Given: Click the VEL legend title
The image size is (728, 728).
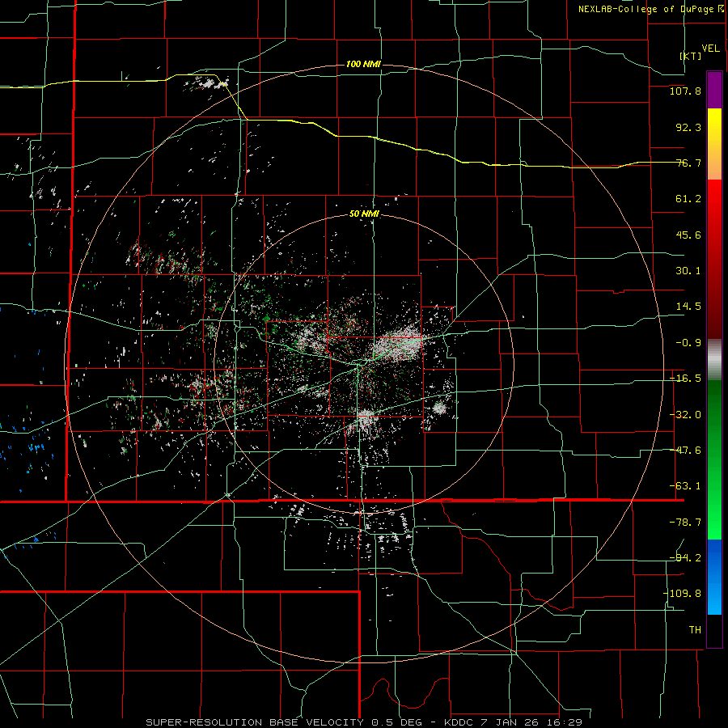Looking at the screenshot, I should tap(710, 49).
